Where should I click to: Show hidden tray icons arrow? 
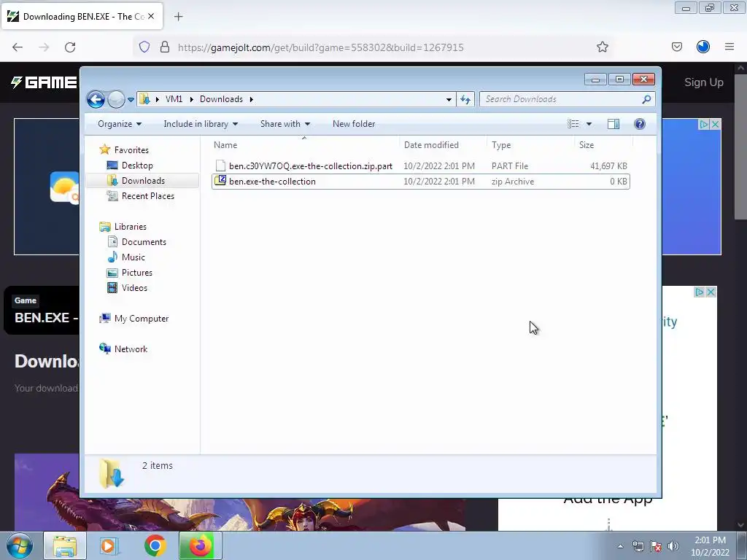[620, 546]
